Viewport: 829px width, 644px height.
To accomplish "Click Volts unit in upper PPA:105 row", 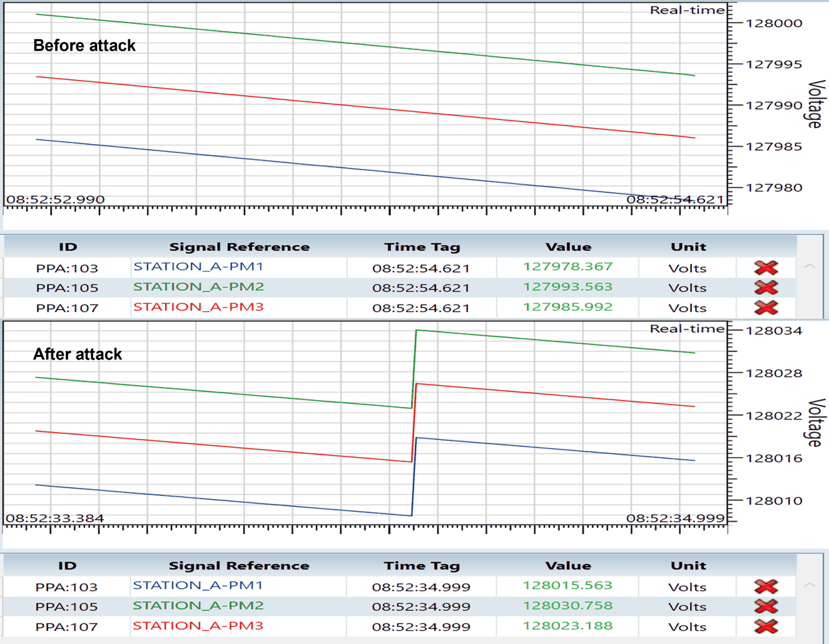I will [688, 288].
